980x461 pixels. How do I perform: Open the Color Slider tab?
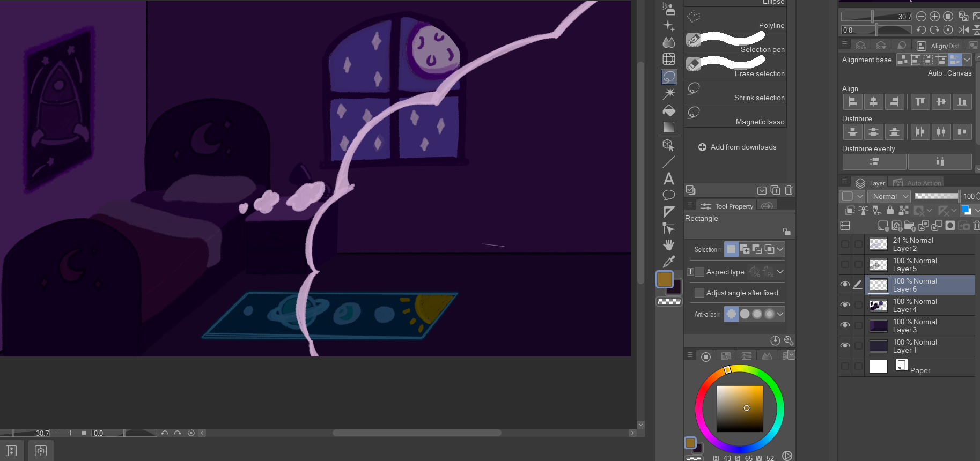(747, 356)
